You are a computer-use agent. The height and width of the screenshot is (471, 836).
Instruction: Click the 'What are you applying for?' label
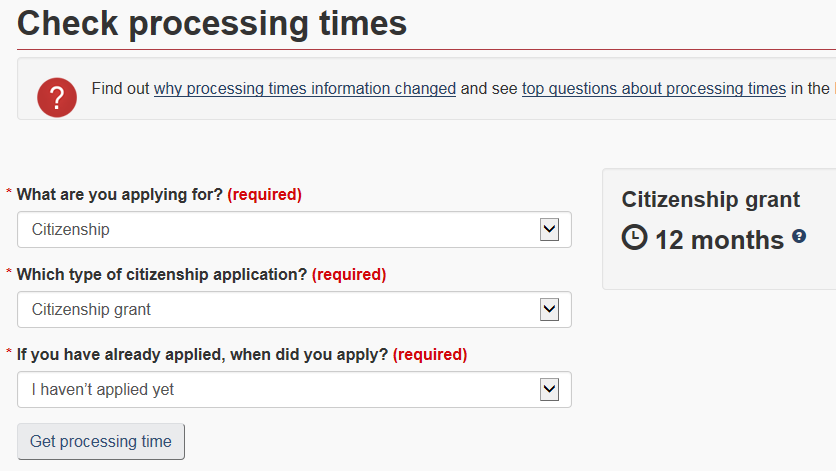(x=120, y=194)
